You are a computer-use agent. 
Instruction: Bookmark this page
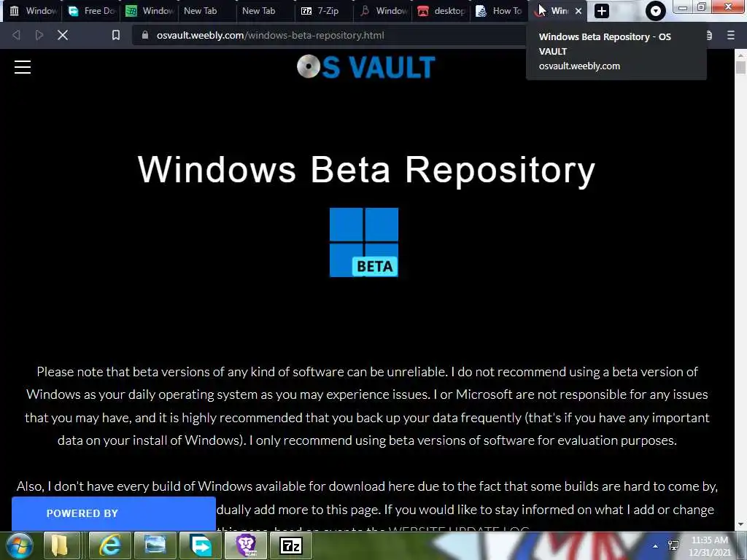pos(116,35)
